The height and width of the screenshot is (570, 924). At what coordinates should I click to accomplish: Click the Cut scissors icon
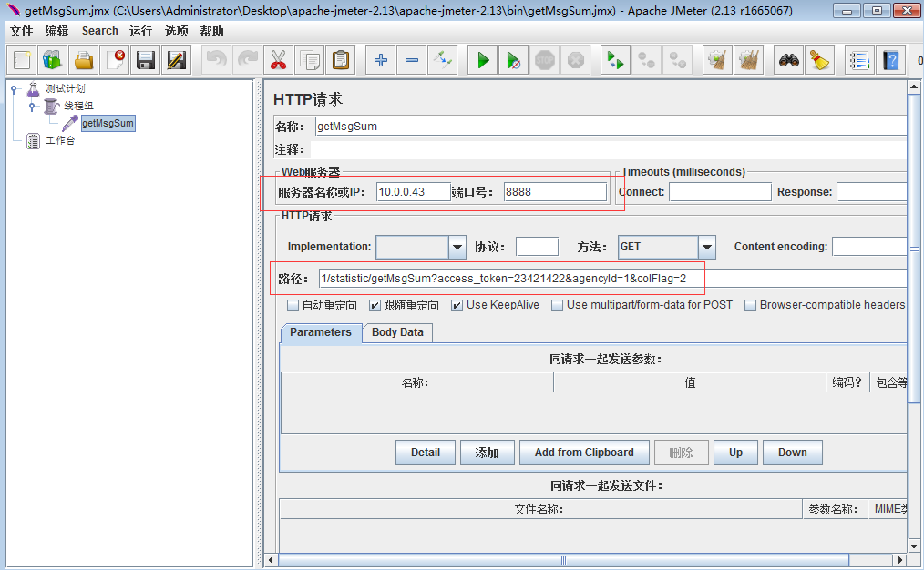(x=279, y=60)
